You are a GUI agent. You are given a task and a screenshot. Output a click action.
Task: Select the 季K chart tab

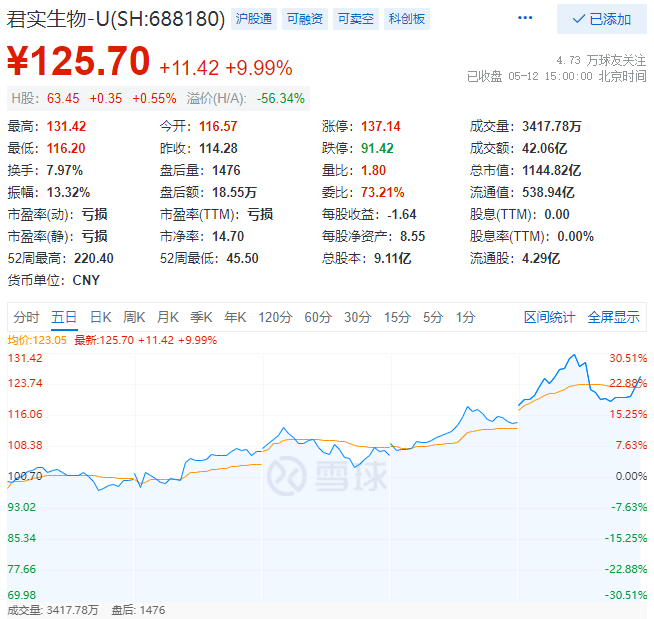point(201,317)
